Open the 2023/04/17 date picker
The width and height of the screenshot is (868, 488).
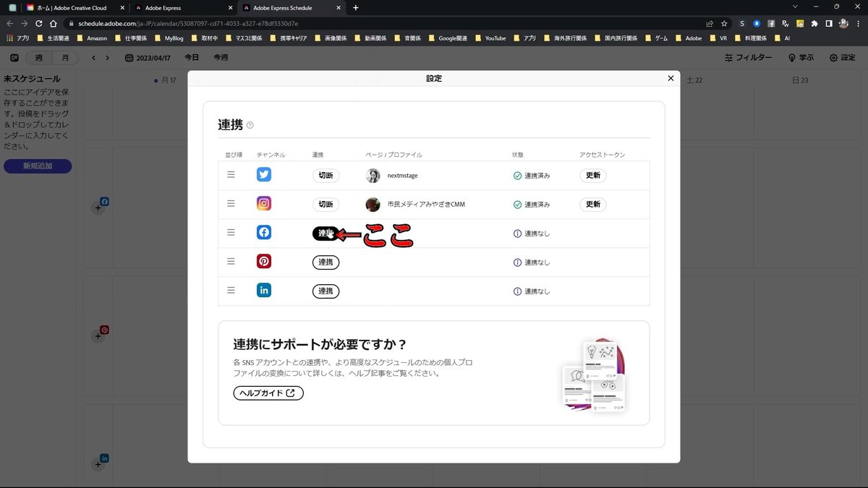148,58
